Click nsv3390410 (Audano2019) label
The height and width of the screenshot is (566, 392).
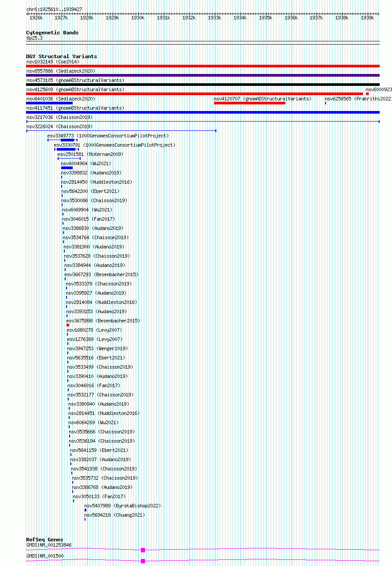point(97,376)
